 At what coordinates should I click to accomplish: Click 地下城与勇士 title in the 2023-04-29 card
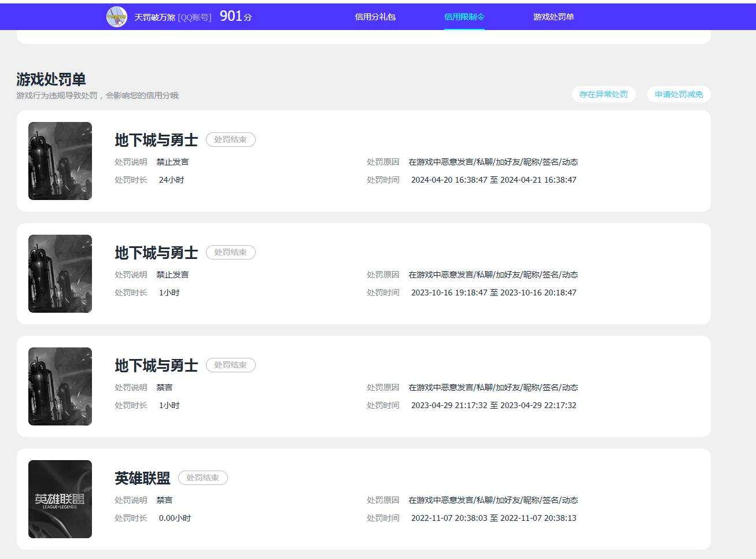(156, 365)
